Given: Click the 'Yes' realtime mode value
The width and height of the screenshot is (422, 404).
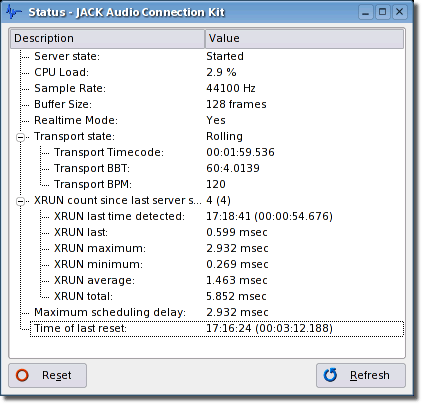Looking at the screenshot, I should (216, 120).
